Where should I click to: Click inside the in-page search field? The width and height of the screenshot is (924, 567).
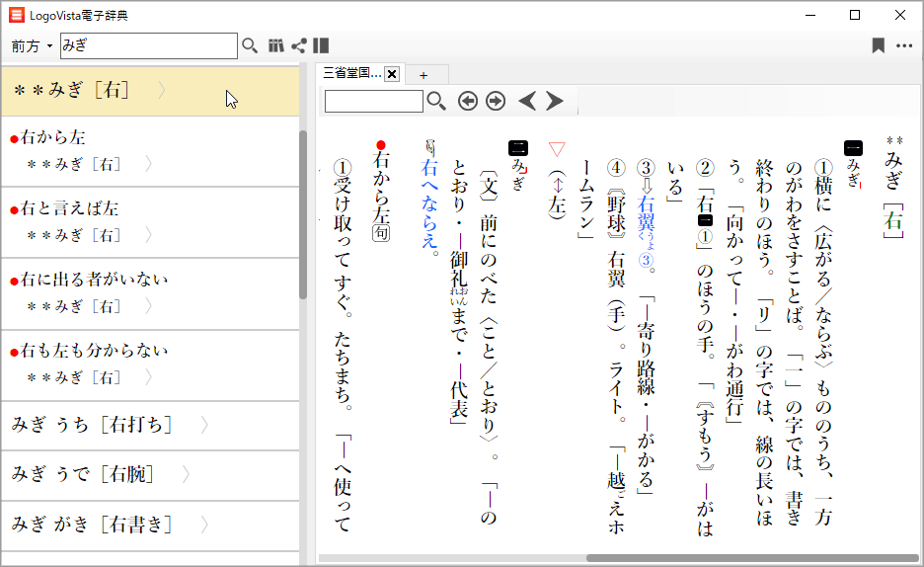click(373, 101)
